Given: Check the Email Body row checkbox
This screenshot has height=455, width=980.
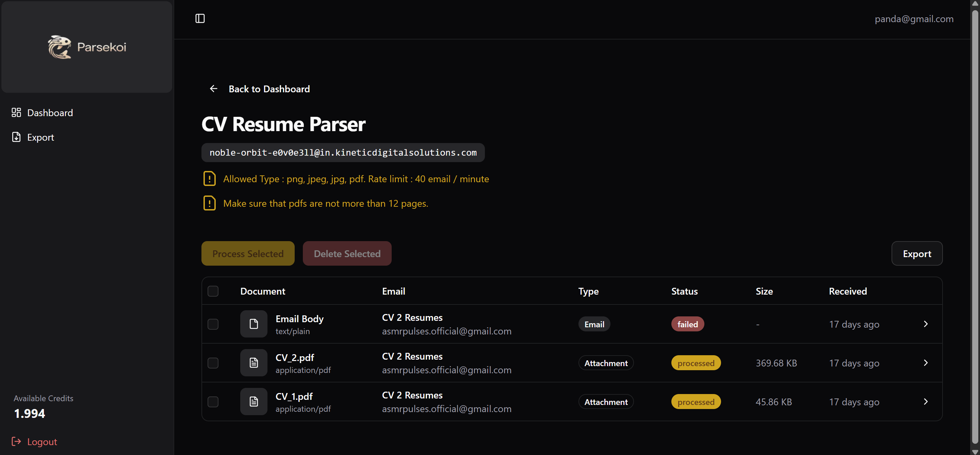Looking at the screenshot, I should pyautogui.click(x=213, y=325).
